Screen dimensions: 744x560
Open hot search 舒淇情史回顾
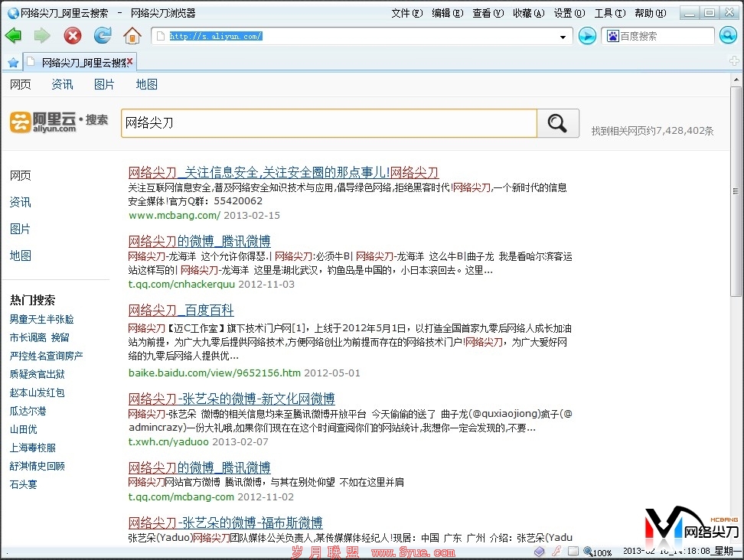37,466
